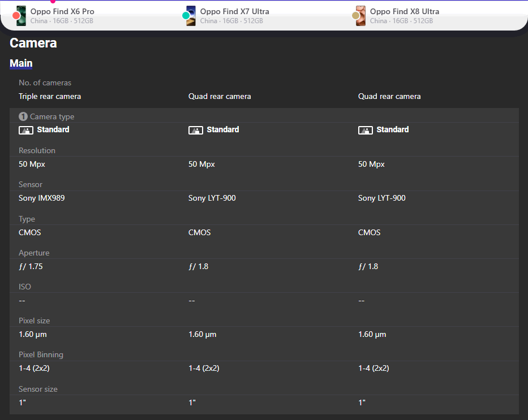Screen dimensions: 528x420
Task: Click '50 Mpx' resolution for Find X7 Ultra
Action: click(201, 164)
